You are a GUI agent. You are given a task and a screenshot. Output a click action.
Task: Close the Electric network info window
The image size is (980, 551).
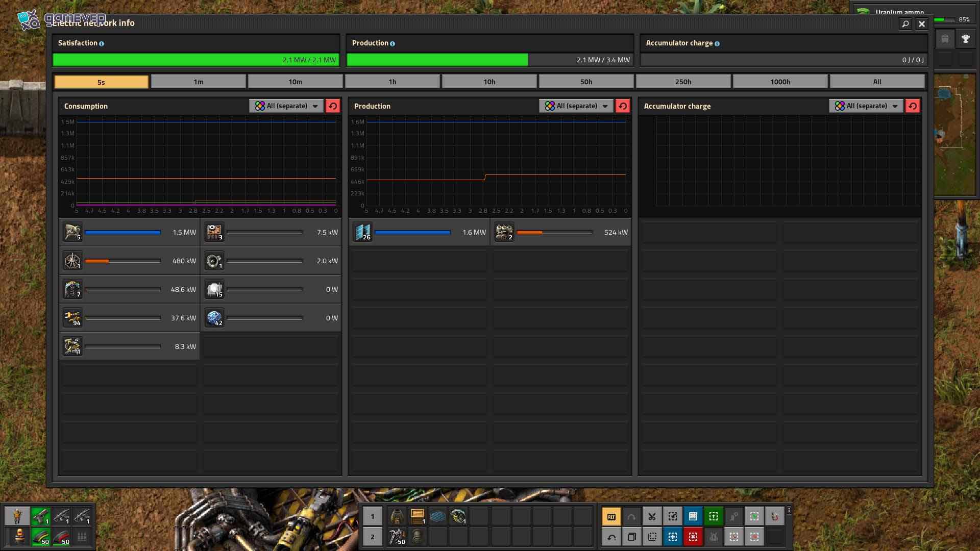coord(922,24)
